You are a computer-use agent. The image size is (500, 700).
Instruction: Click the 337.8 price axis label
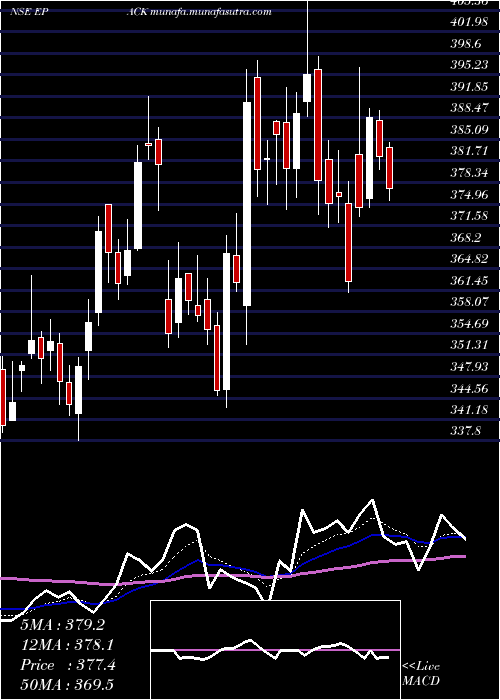[x=466, y=432]
